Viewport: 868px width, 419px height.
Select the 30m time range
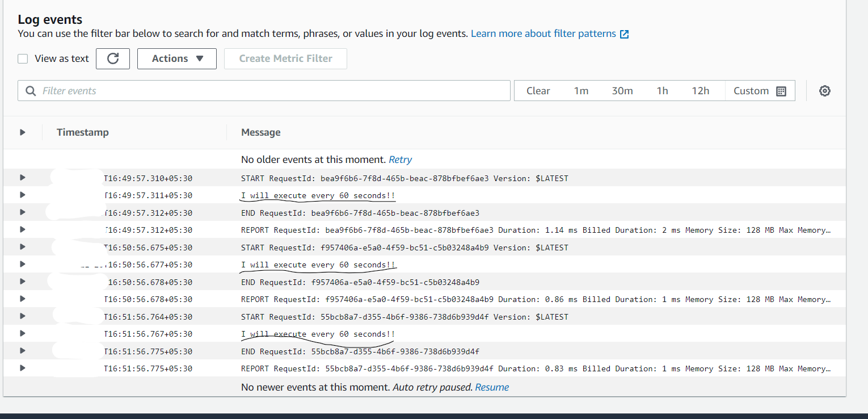coord(622,91)
